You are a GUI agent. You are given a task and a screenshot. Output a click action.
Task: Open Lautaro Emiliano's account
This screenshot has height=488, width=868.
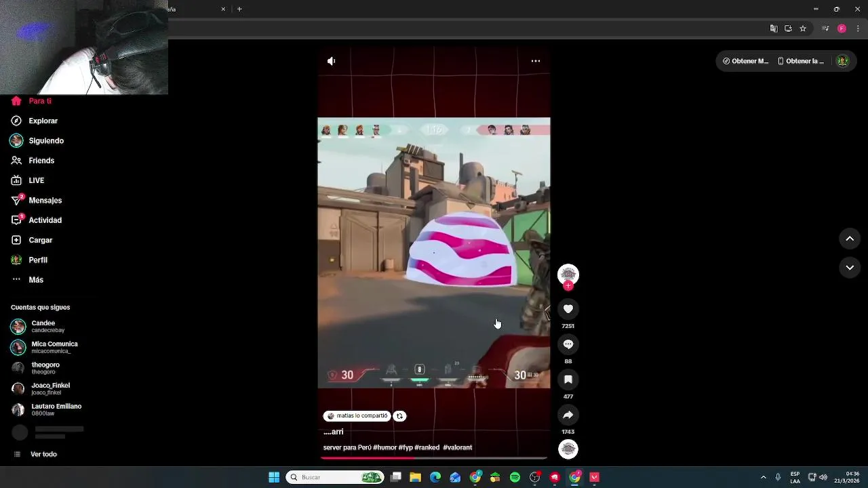pyautogui.click(x=46, y=409)
